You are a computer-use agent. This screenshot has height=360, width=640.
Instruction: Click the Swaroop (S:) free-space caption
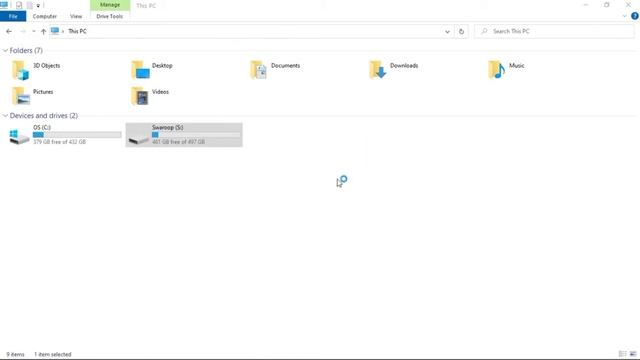pos(178,142)
